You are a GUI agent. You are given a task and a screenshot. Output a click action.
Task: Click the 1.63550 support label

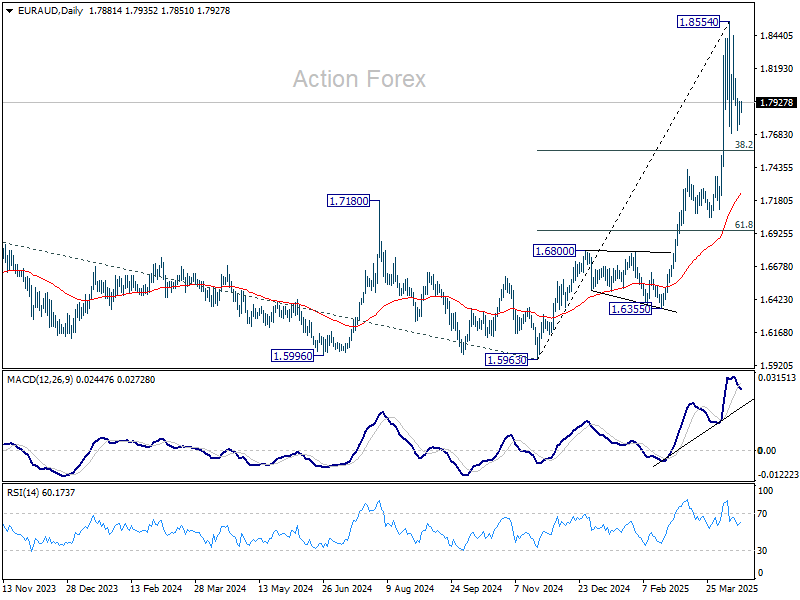point(631,309)
